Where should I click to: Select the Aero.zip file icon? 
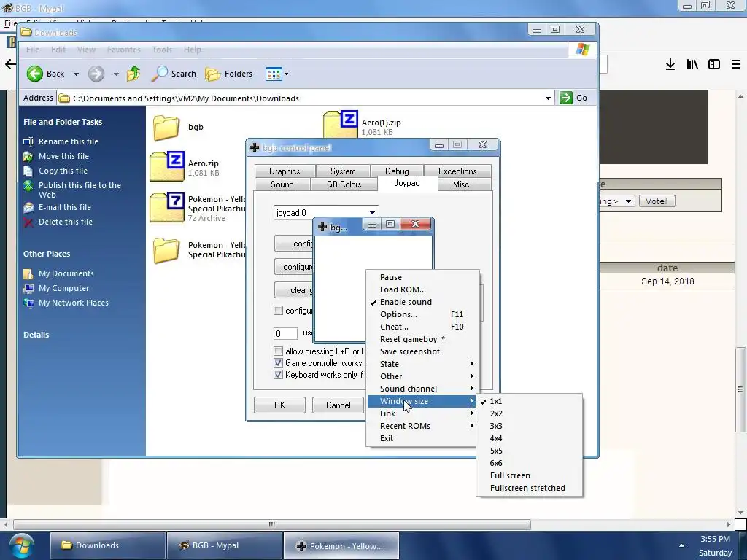click(167, 167)
